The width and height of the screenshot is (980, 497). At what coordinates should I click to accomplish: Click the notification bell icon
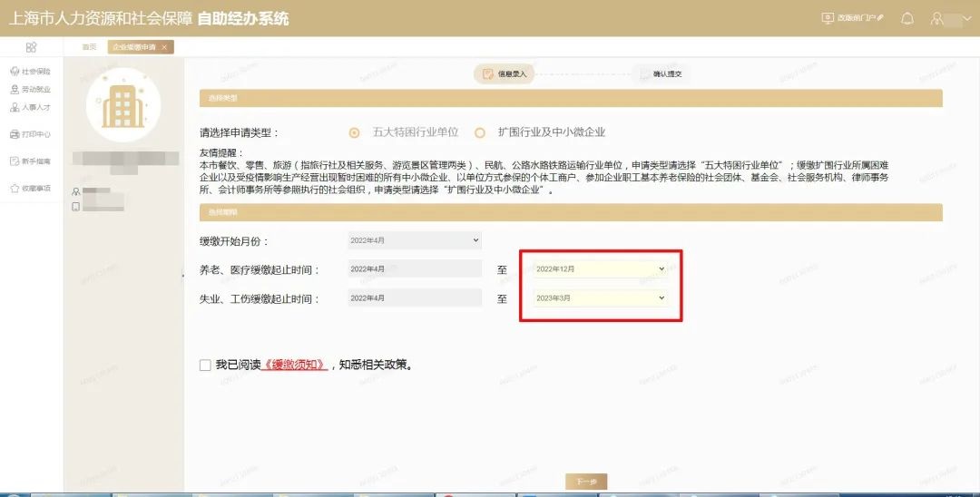click(x=906, y=18)
